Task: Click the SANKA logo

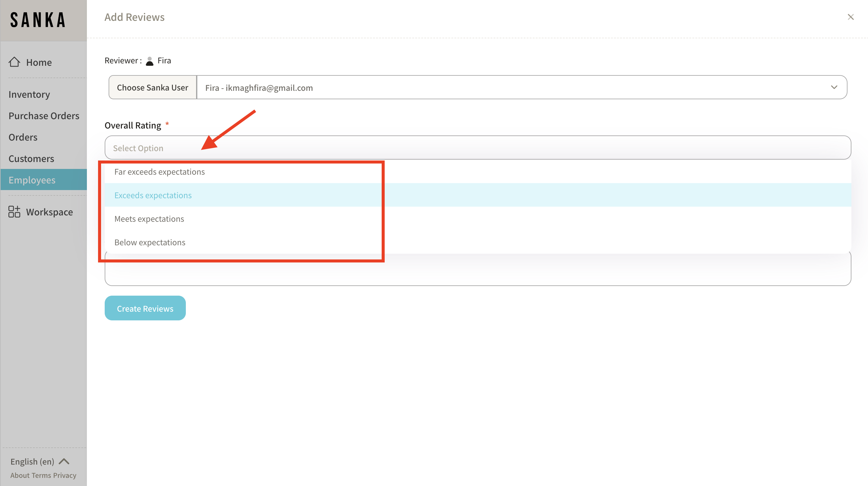Action: point(38,20)
